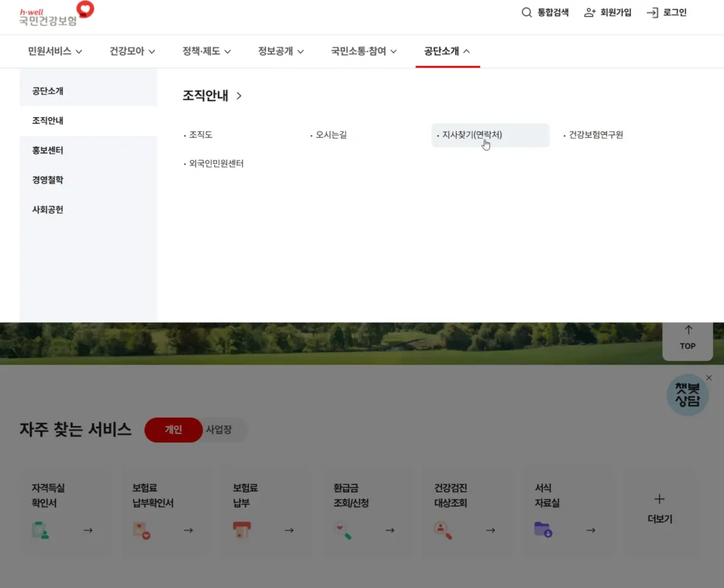
Task: Open the 챗봇상담 chatbot bubble
Action: 687,395
